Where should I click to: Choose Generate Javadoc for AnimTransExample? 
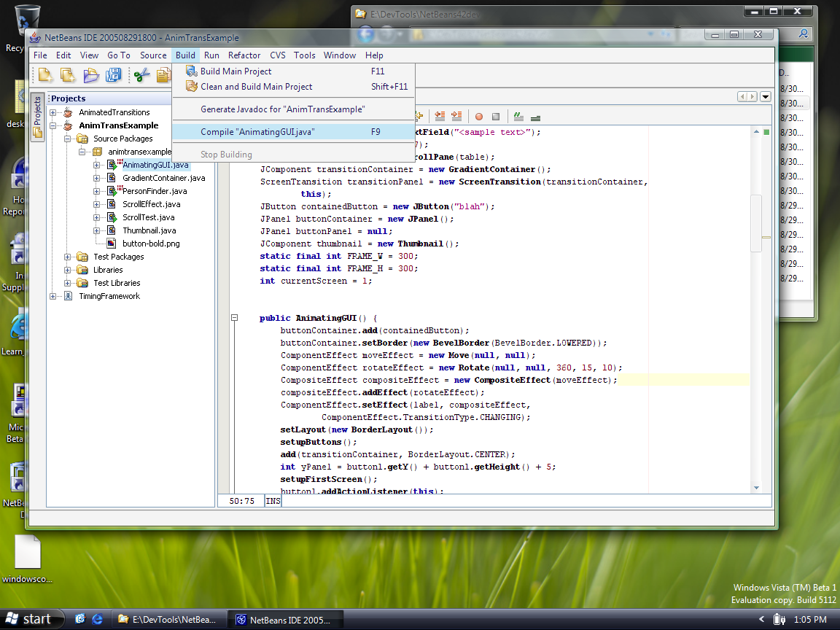pos(294,109)
